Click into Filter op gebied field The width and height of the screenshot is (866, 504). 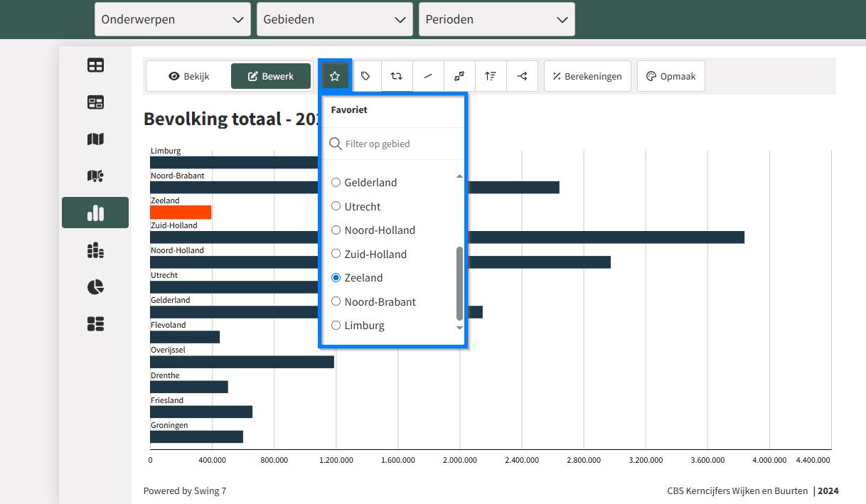click(393, 144)
